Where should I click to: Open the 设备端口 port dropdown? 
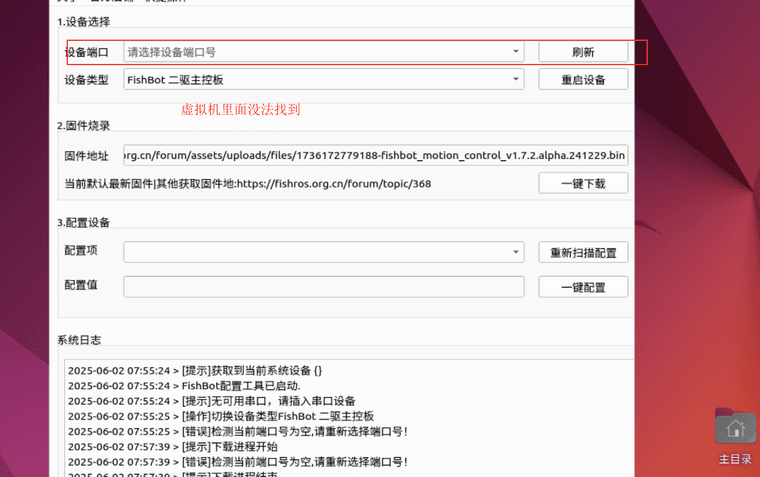[324, 52]
